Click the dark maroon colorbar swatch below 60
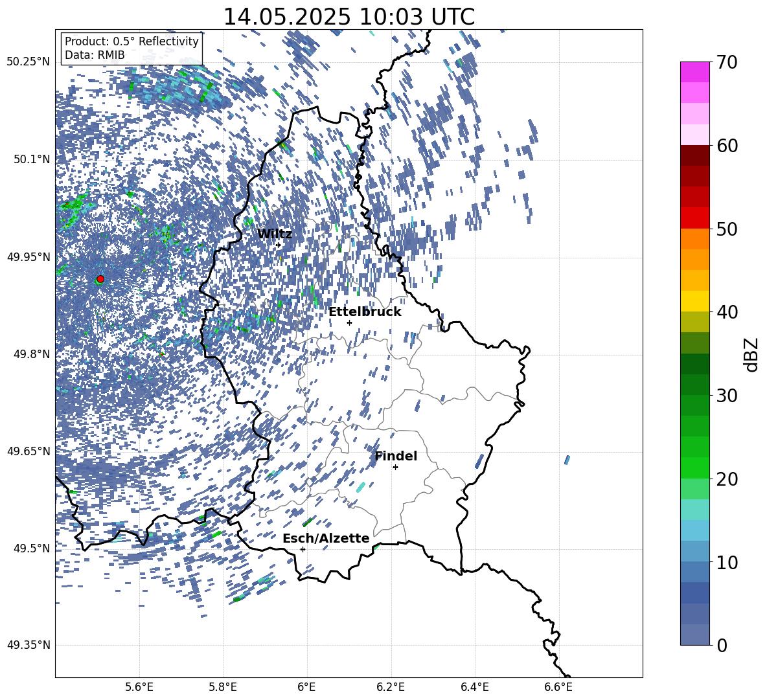Image resolution: width=767 pixels, height=700 pixels. (x=694, y=155)
